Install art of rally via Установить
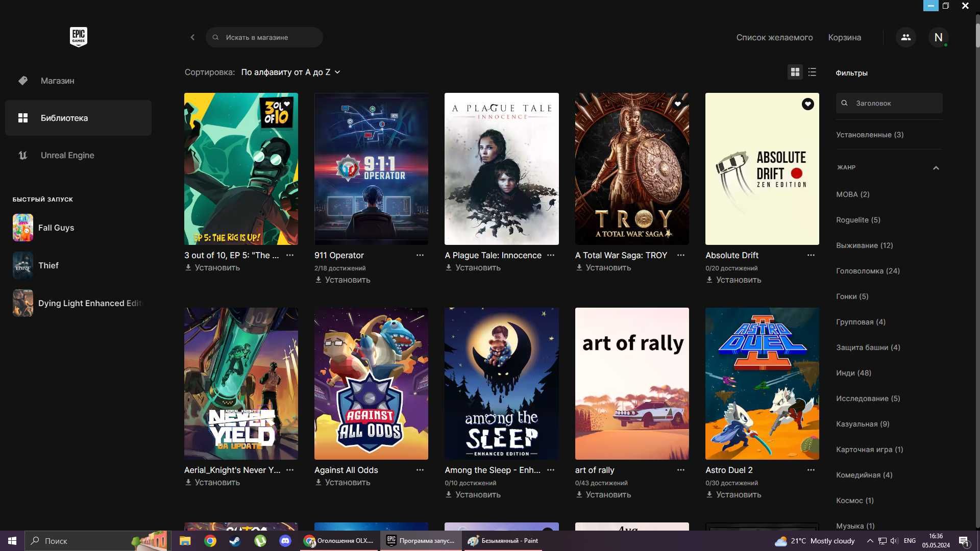 click(603, 495)
